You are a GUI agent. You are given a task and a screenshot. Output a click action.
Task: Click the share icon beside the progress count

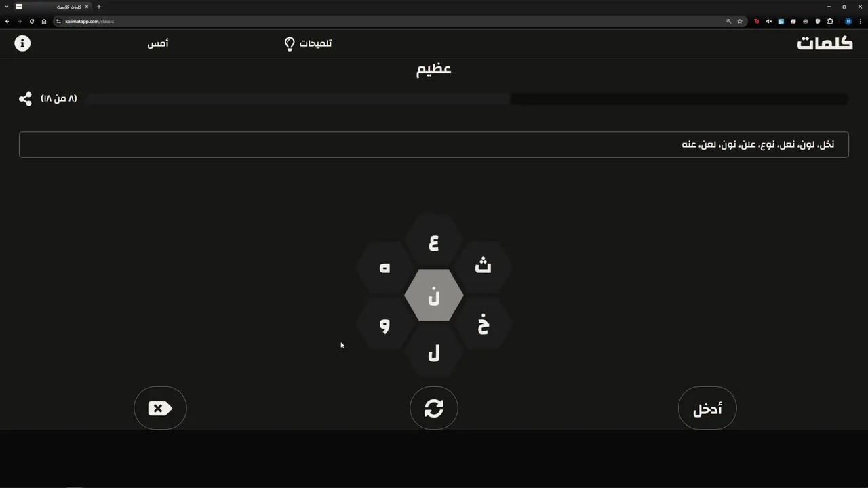click(x=25, y=99)
